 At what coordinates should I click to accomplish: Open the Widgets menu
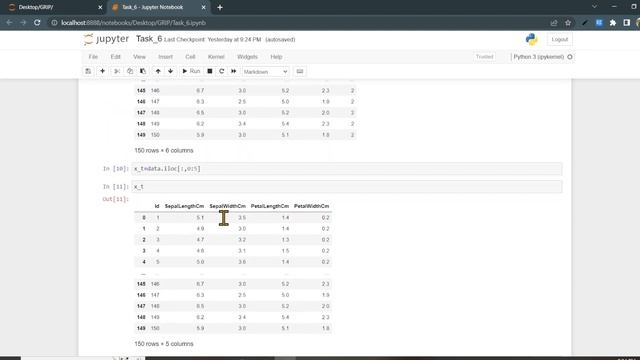247,57
